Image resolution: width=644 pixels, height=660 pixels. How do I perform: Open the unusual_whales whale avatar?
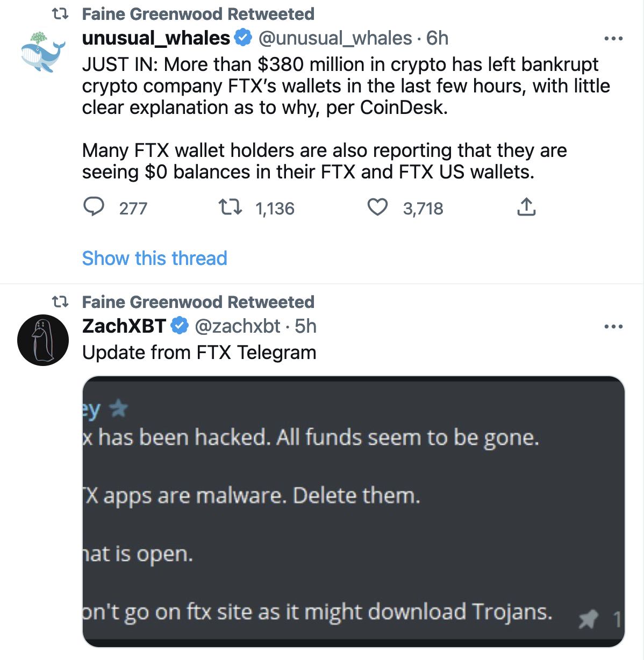pos(43,52)
